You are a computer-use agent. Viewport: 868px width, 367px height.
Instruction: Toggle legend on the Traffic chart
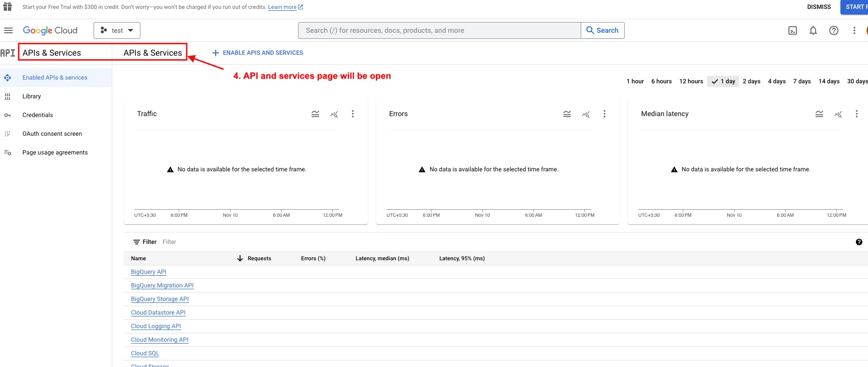[315, 114]
